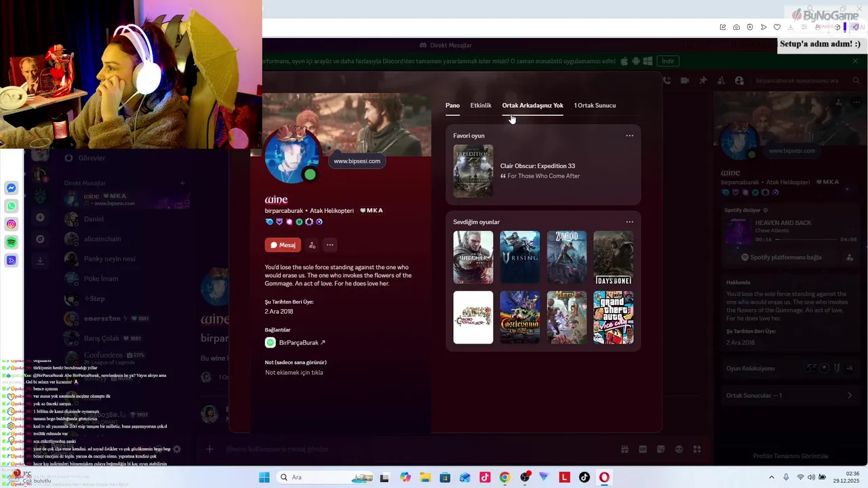868x488 pixels.
Task: Click add friend icon next to Mesaj
Action: click(x=312, y=245)
